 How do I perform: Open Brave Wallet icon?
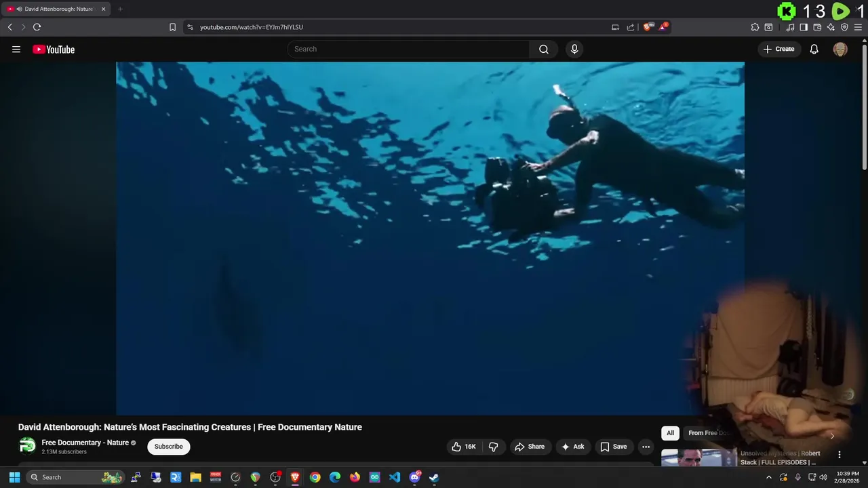tap(817, 27)
